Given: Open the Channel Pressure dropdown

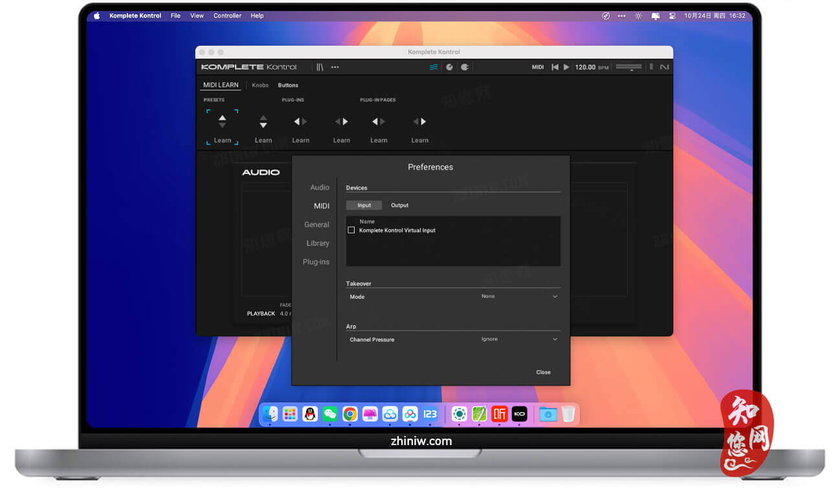Looking at the screenshot, I should [x=518, y=339].
